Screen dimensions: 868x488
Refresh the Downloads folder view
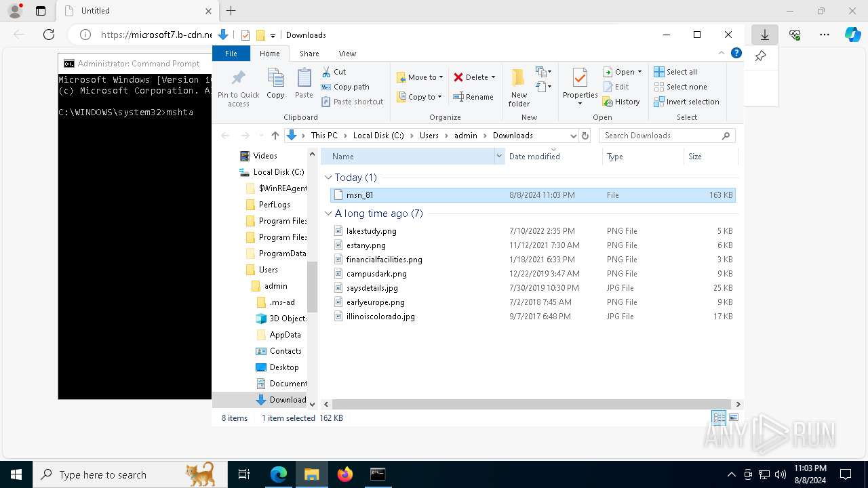click(x=585, y=136)
